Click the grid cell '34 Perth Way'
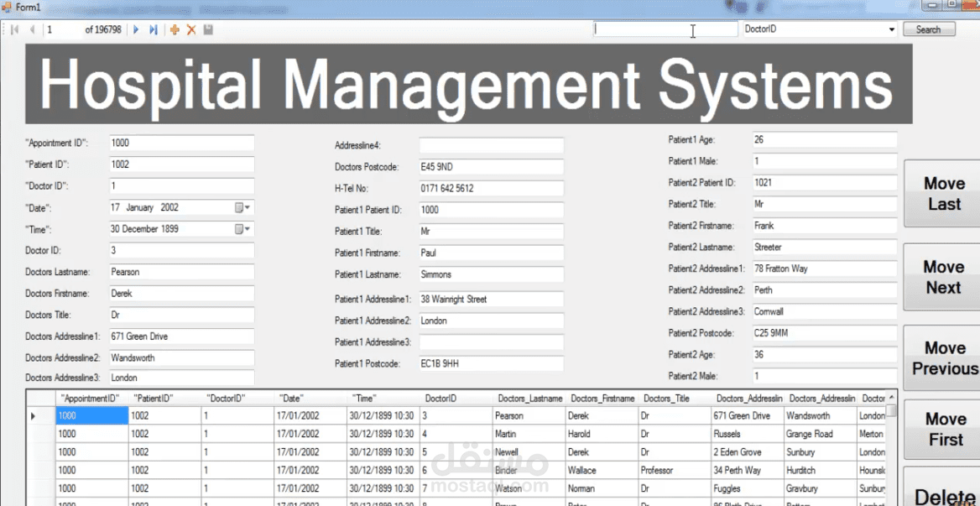Screen dimensions: 980x506 click(x=748, y=470)
